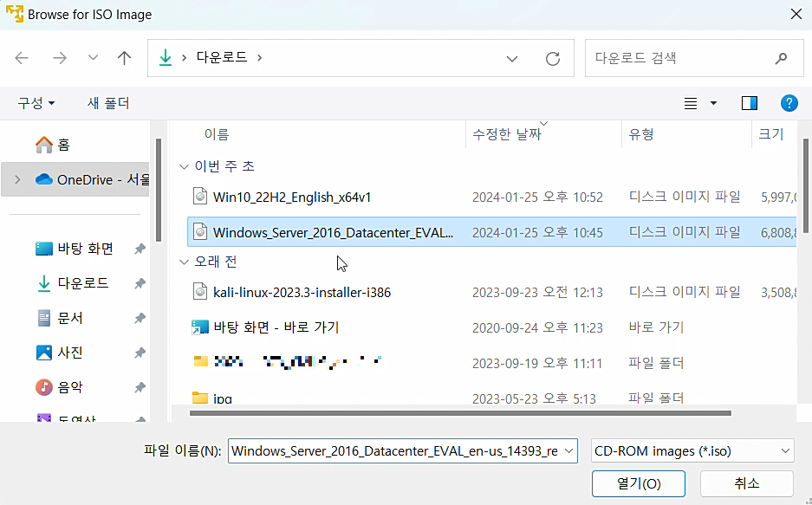Select OneDrive in navigation pane
Screen dimensions: 812x505
tap(92, 179)
